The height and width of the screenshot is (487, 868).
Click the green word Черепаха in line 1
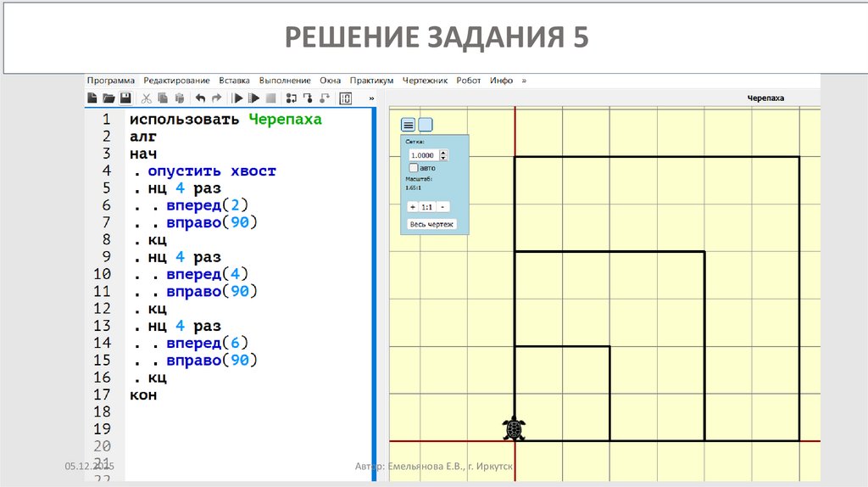coord(285,119)
